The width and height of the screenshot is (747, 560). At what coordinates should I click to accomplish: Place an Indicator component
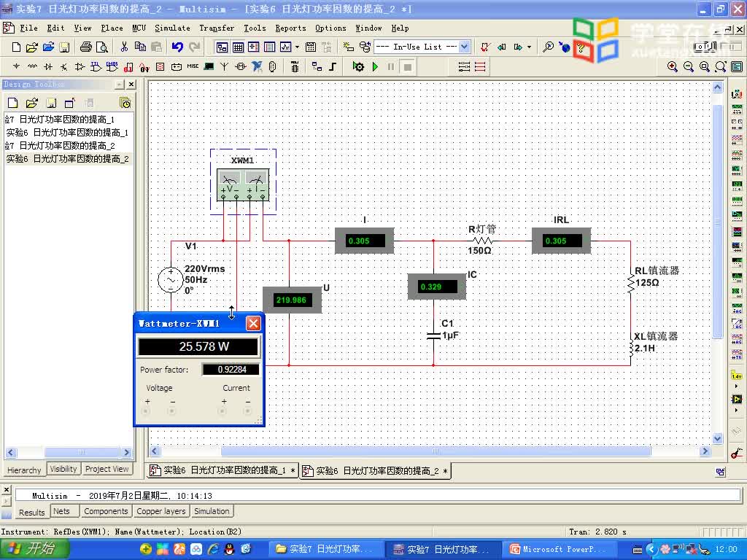click(160, 66)
